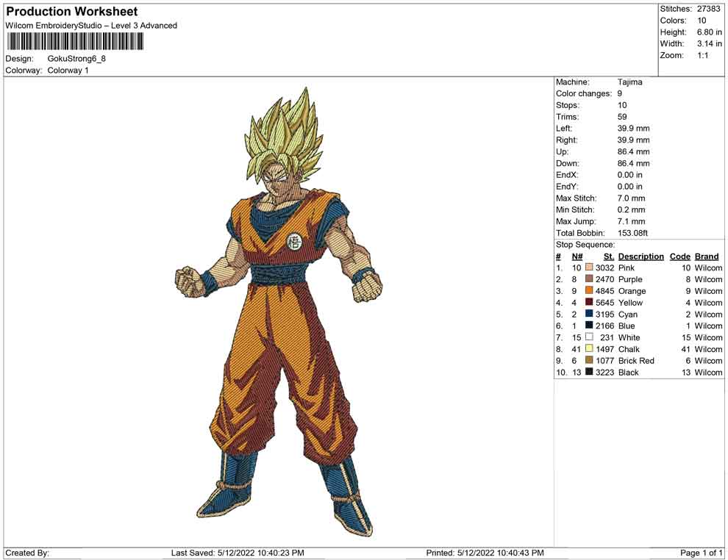Click the Description column header
This screenshot has width=728, height=560.
point(640,256)
